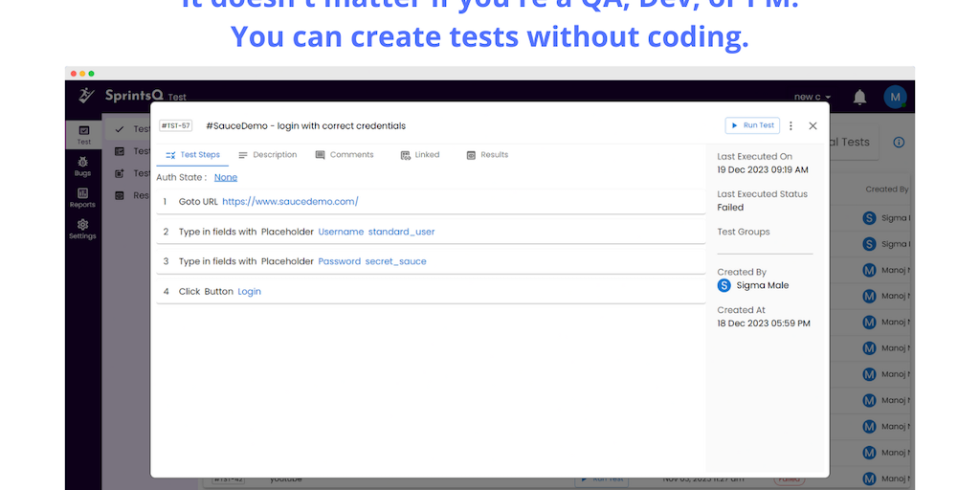
Task: Switch to the Comments tab
Action: pyautogui.click(x=345, y=155)
